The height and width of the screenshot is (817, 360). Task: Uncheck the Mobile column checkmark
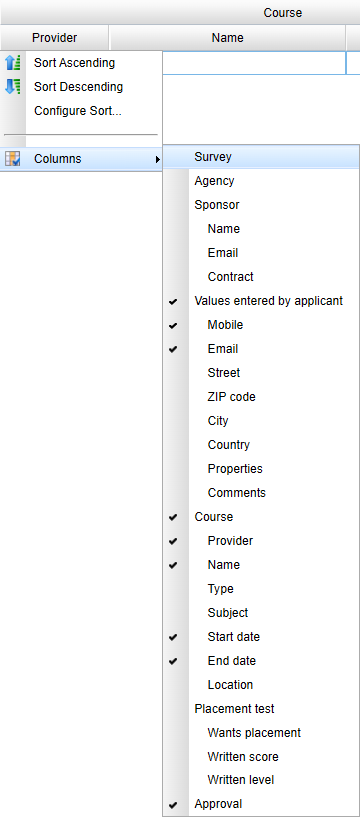click(x=173, y=325)
